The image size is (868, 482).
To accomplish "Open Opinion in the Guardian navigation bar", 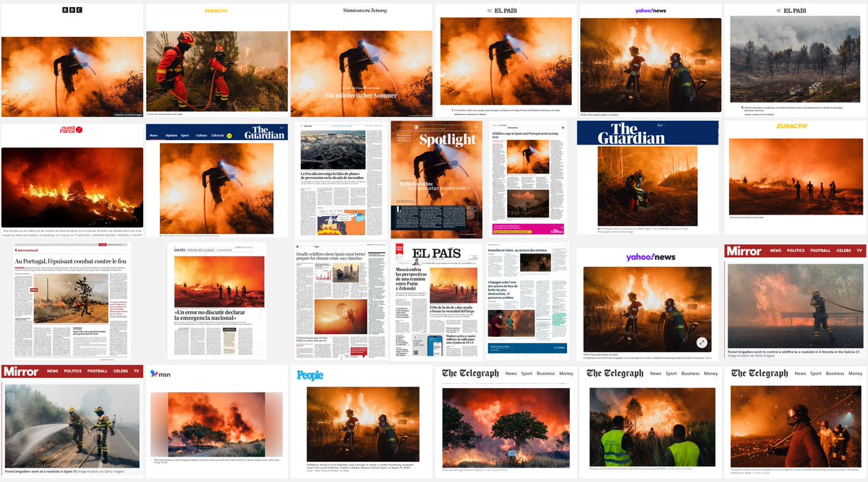I will [171, 135].
